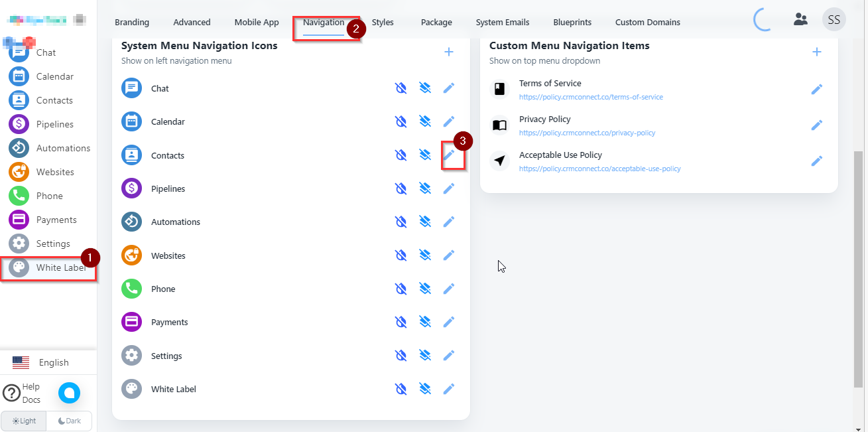Edit the Terms of Service item
Viewport: 868px width, 432px height.
[817, 89]
